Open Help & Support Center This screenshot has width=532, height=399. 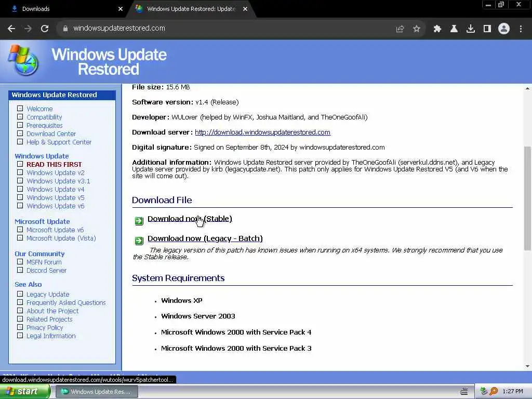point(59,142)
